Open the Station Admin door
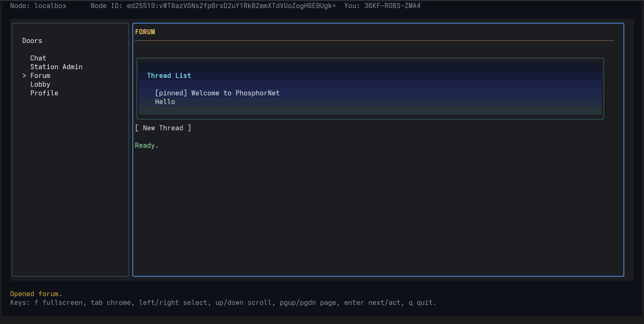644x324 pixels. click(56, 67)
